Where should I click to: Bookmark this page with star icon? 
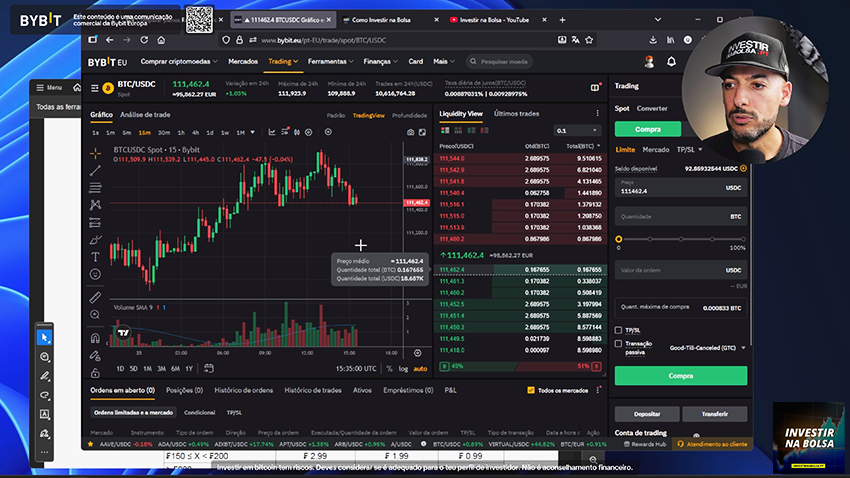coord(589,40)
